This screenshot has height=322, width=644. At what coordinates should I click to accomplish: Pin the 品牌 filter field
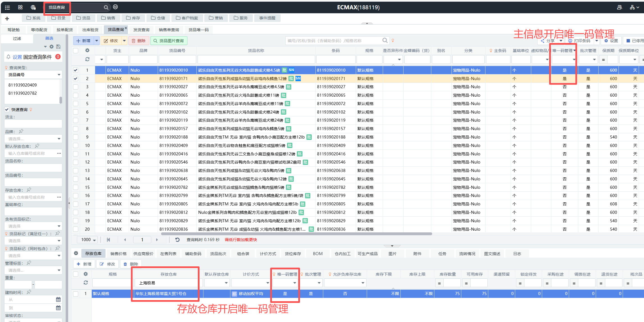(21, 131)
